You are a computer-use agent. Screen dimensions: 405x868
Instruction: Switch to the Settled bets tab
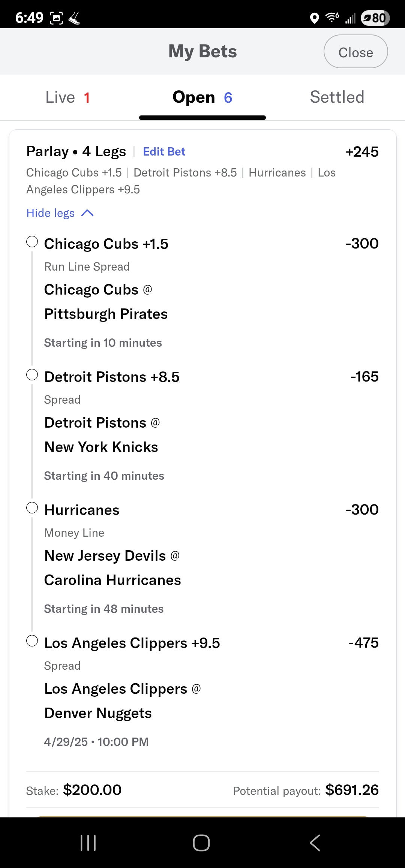[337, 97]
